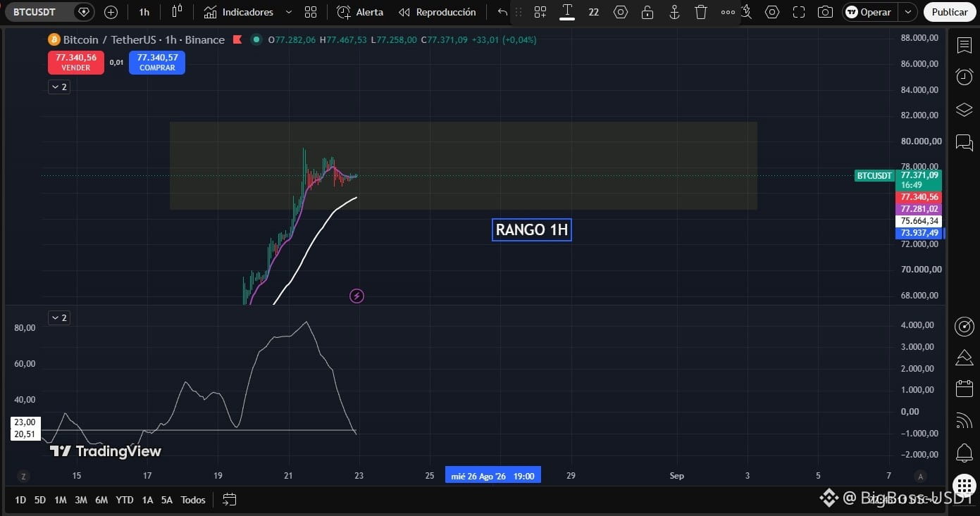Image resolution: width=980 pixels, height=516 pixels.
Task: Click the Operar trading button
Action: pyautogui.click(x=869, y=12)
